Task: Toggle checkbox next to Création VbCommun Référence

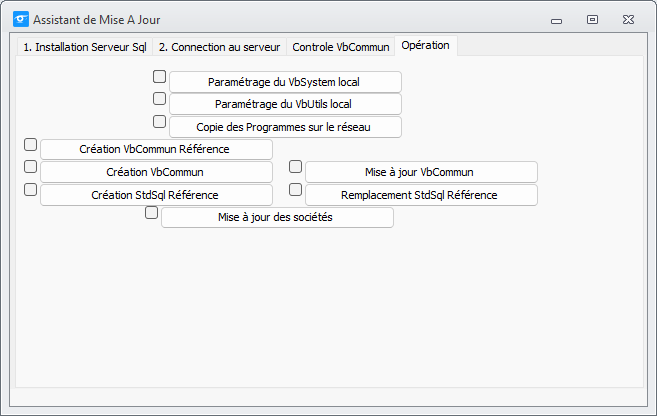Action: 30,145
